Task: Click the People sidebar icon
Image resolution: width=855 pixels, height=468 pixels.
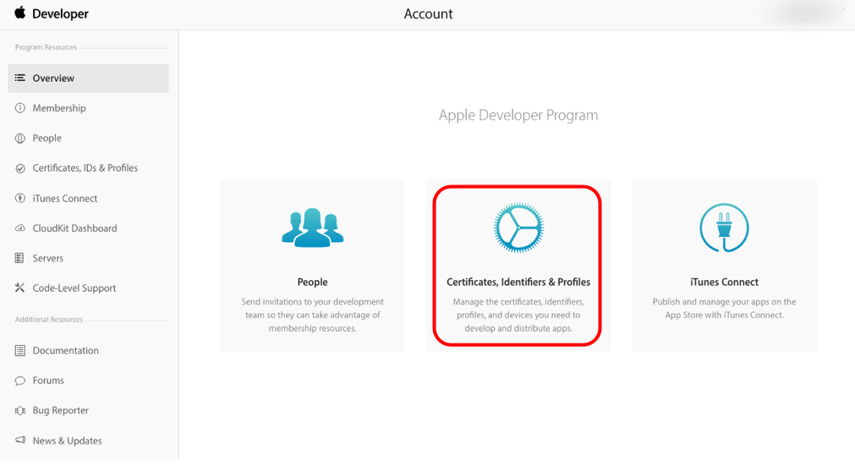Action: coord(20,138)
